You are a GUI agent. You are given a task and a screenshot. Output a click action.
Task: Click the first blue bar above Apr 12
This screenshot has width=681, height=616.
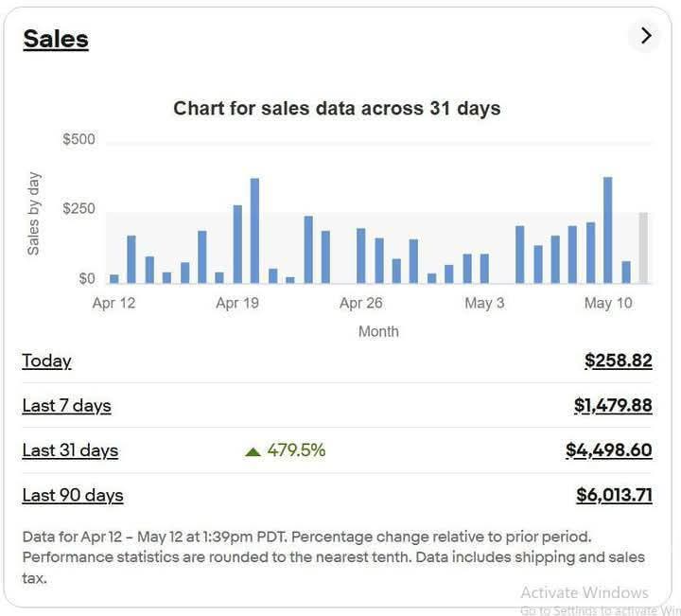114,278
